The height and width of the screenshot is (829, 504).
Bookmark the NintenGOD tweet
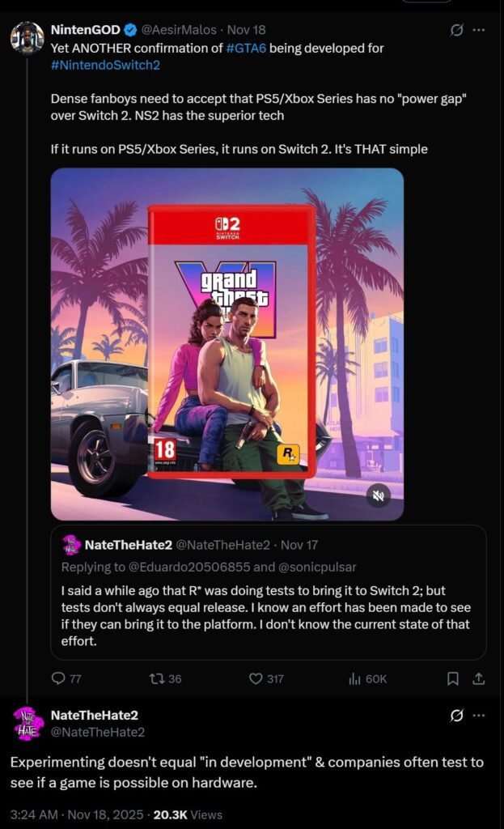coord(453,678)
